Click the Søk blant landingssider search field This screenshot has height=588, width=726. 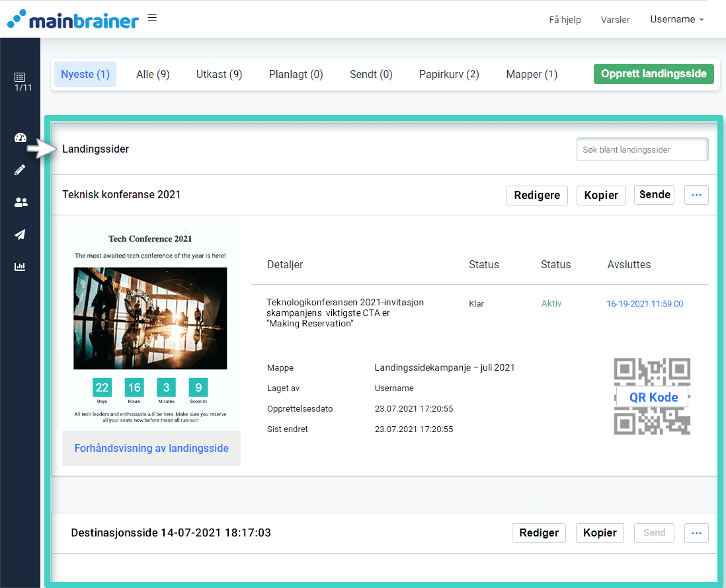pos(641,149)
